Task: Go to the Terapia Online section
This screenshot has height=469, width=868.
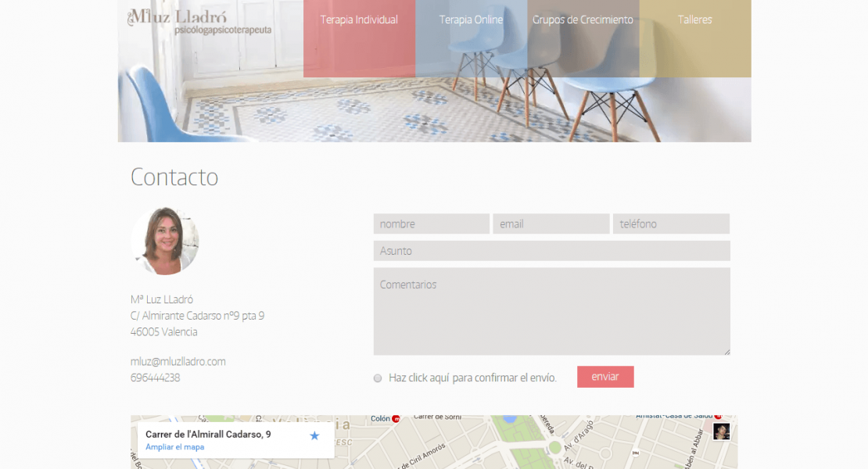Action: coord(471,20)
